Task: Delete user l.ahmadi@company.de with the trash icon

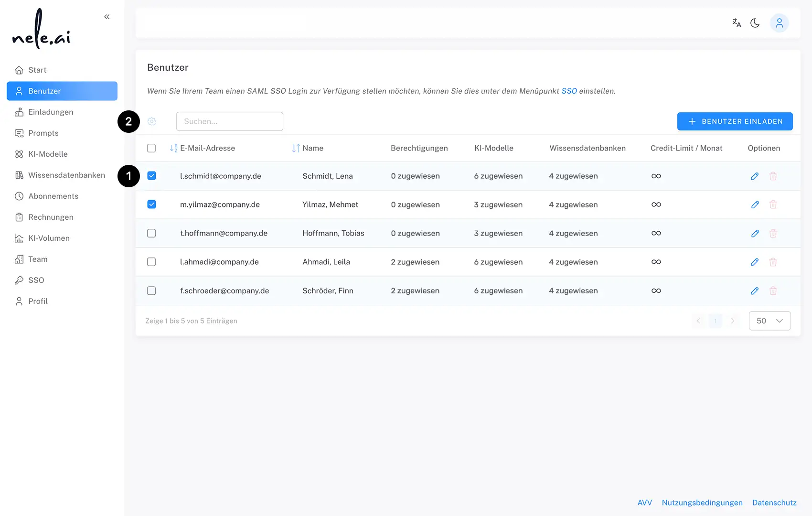Action: click(x=773, y=262)
